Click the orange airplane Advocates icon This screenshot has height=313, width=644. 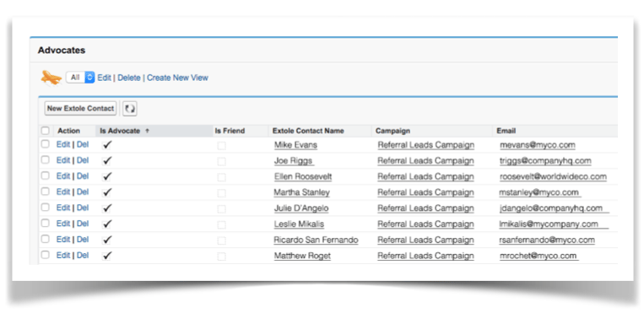point(51,78)
